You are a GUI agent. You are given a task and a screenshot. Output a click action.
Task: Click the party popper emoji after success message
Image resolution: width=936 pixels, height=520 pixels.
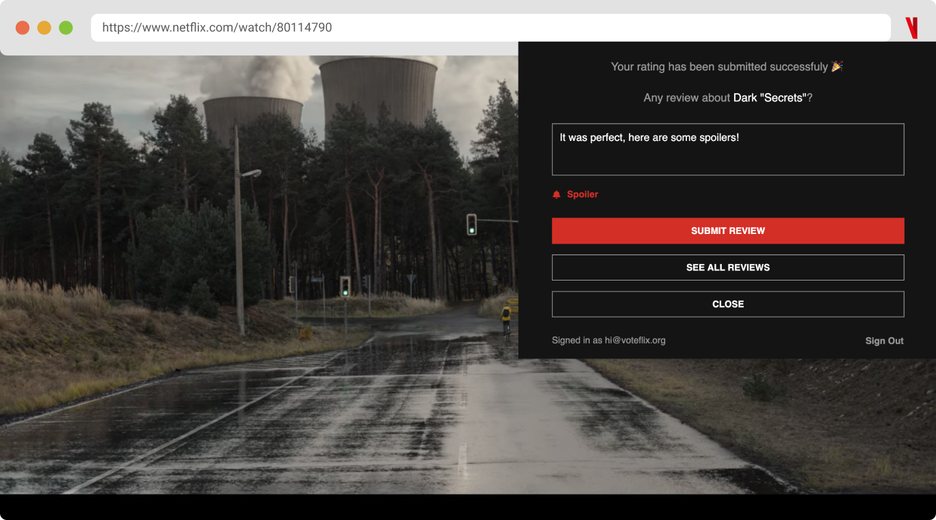pyautogui.click(x=837, y=66)
